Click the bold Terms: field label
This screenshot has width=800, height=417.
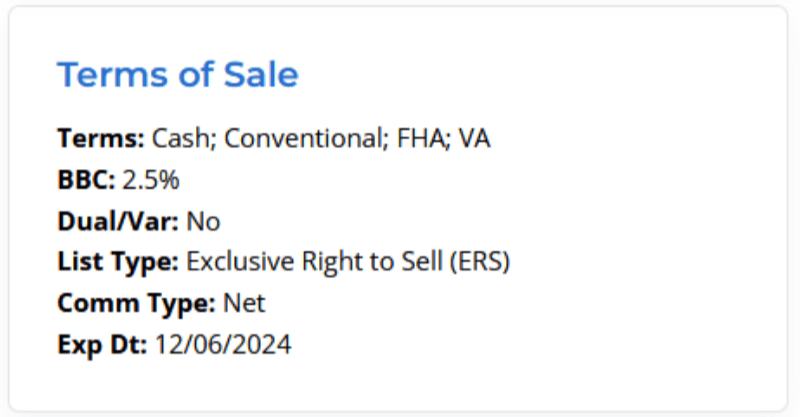(x=101, y=138)
